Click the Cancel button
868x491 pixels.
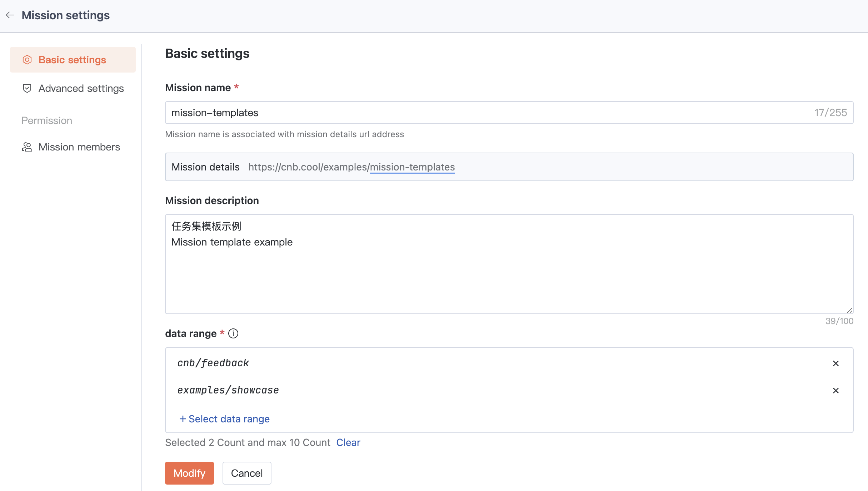point(246,473)
